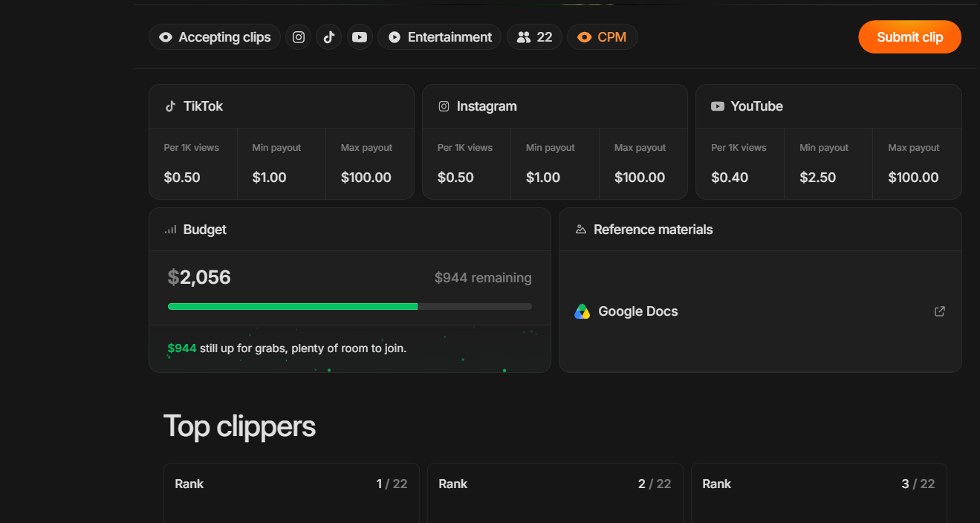The image size is (980, 523).
Task: Click the Rank 3 / 22 clipper card
Action: click(x=819, y=493)
